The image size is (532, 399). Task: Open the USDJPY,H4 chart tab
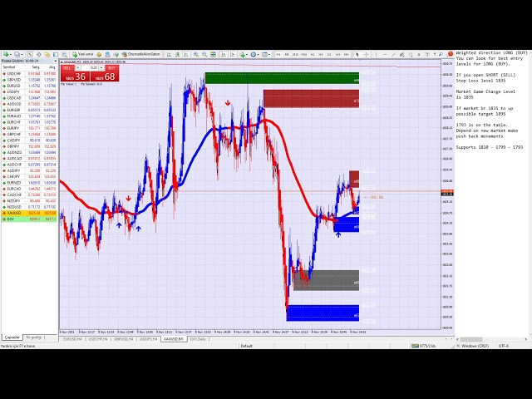tap(148, 339)
